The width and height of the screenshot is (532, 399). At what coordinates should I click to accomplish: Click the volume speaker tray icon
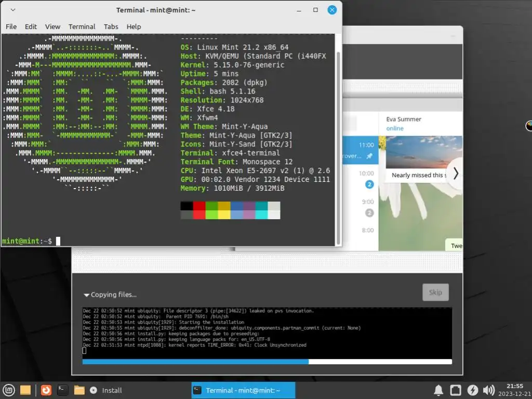pyautogui.click(x=488, y=390)
